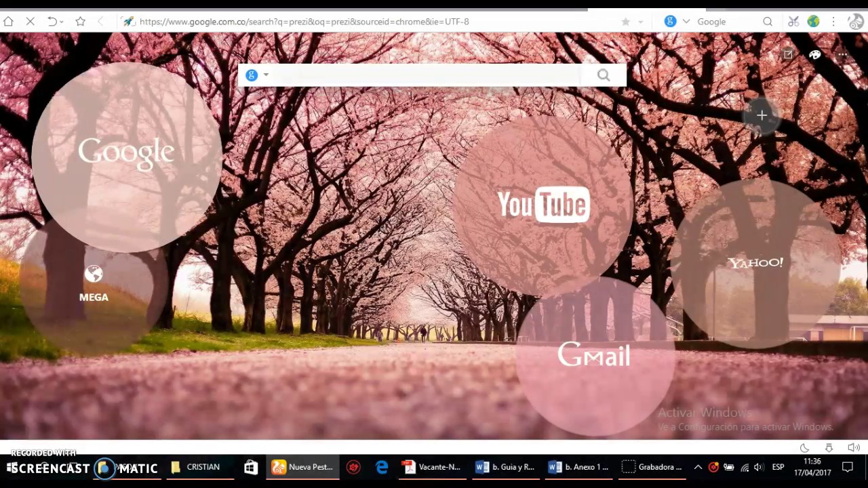Switch to the Vacante-N... PDF window
Viewport: 868px width, 488px height.
[432, 467]
